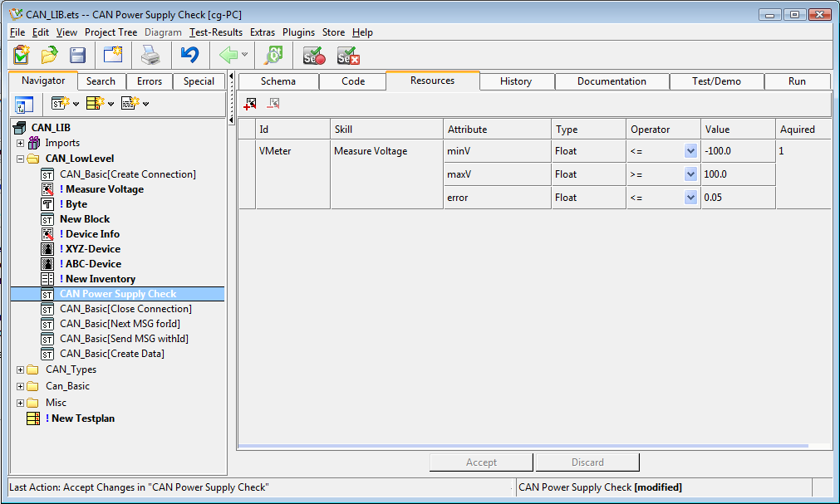Open the operator dropdown for minV
The height and width of the screenshot is (504, 840).
click(690, 151)
